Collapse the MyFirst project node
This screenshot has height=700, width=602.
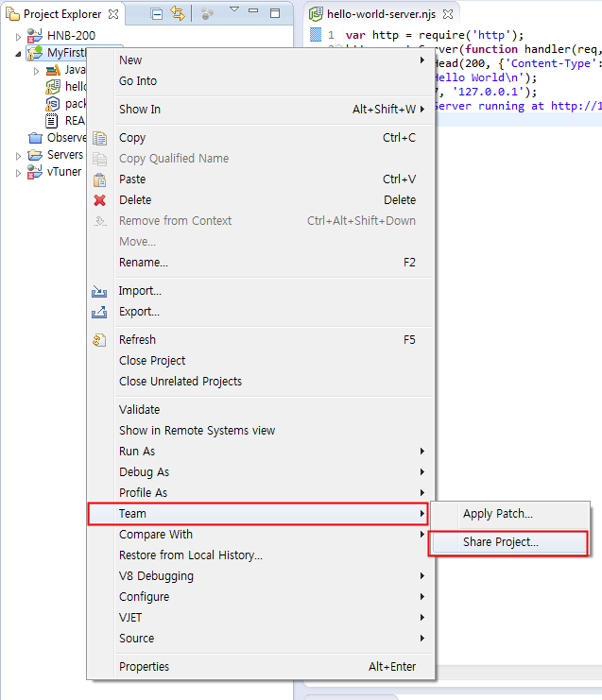(18, 54)
